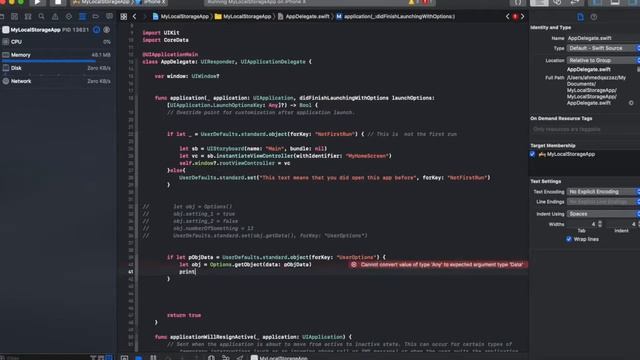Click the Tab width stepper
The height and width of the screenshot is (360, 640).
pyautogui.click(x=600, y=224)
